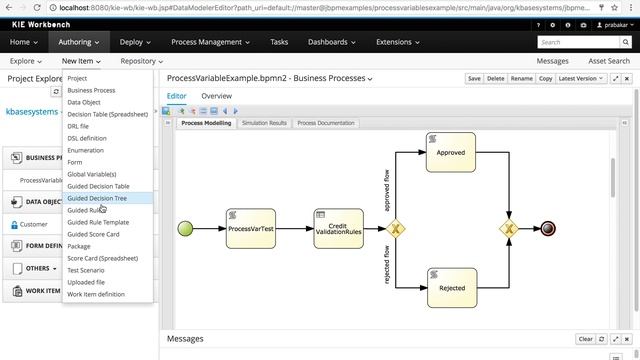Choose Business Process from the New Item menu

tap(108, 90)
